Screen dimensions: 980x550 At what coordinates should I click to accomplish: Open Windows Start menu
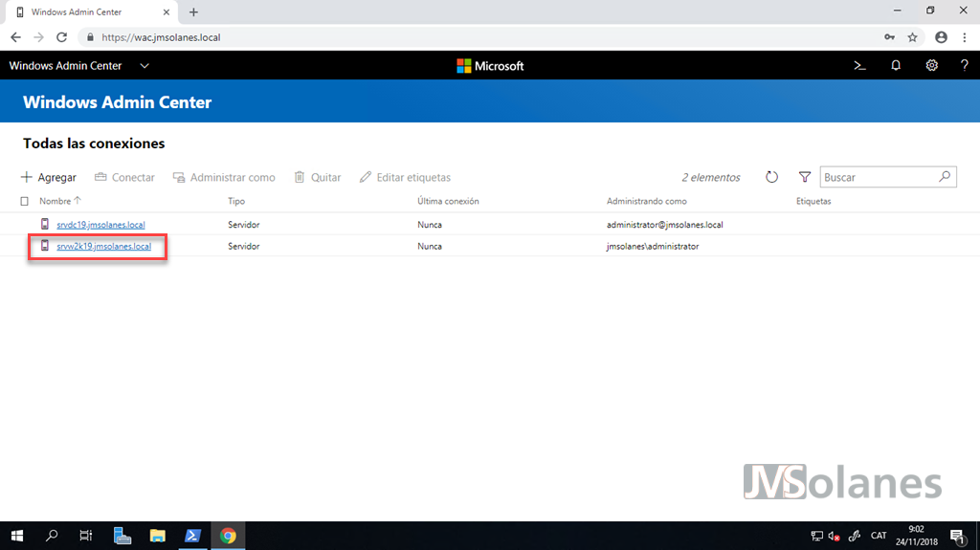17,536
